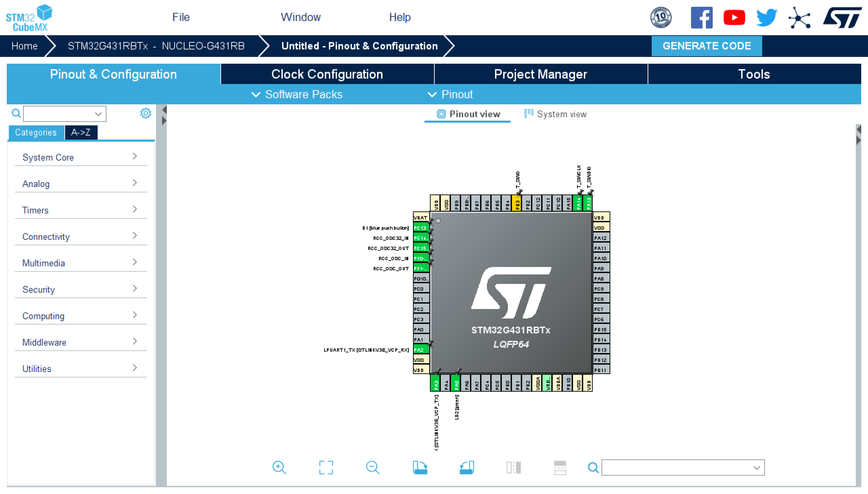Show the Categories list
The image size is (868, 494).
36,132
